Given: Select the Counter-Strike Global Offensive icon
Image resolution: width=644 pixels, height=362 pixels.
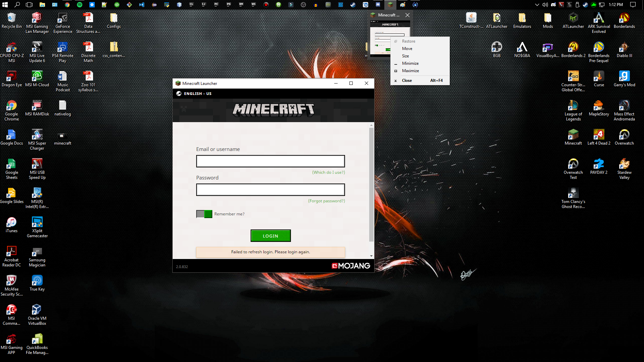Looking at the screenshot, I should [573, 81].
